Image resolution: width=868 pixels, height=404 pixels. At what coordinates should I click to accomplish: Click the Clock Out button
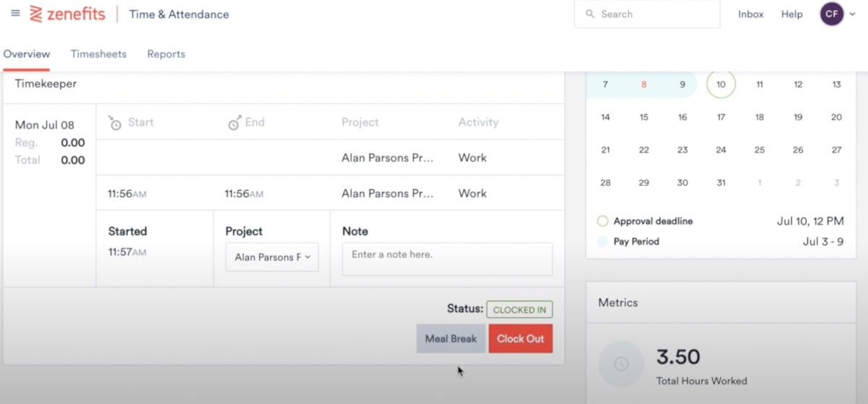pyautogui.click(x=521, y=338)
